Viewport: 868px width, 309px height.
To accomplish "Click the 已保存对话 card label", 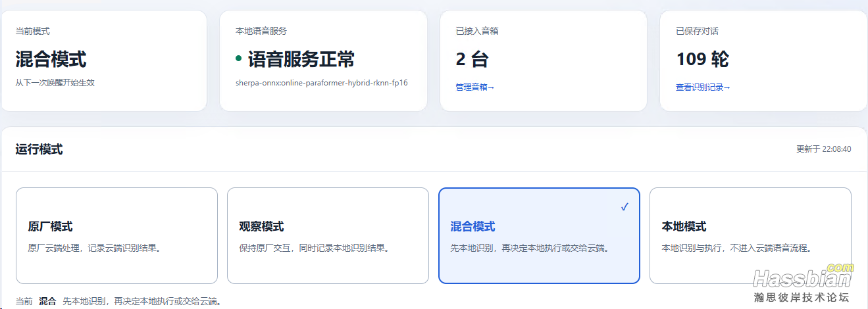I will [x=698, y=31].
